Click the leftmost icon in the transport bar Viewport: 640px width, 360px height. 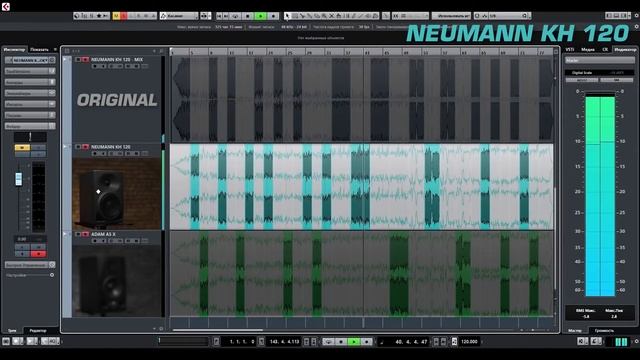[x=6, y=341]
